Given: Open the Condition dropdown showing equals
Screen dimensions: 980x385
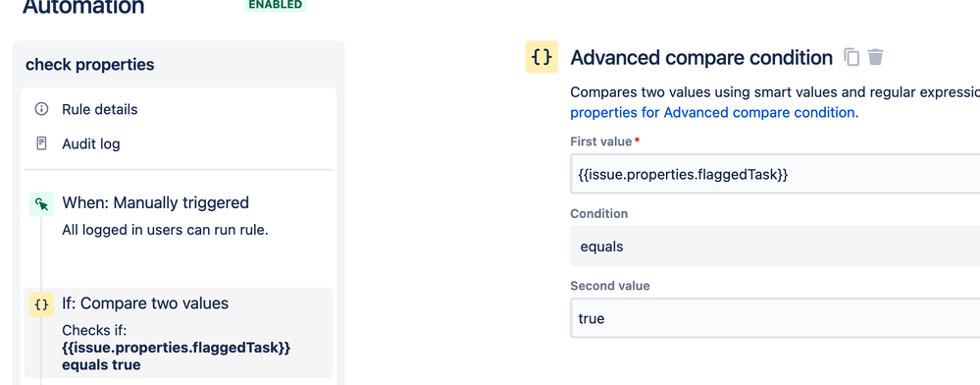Looking at the screenshot, I should click(775, 246).
